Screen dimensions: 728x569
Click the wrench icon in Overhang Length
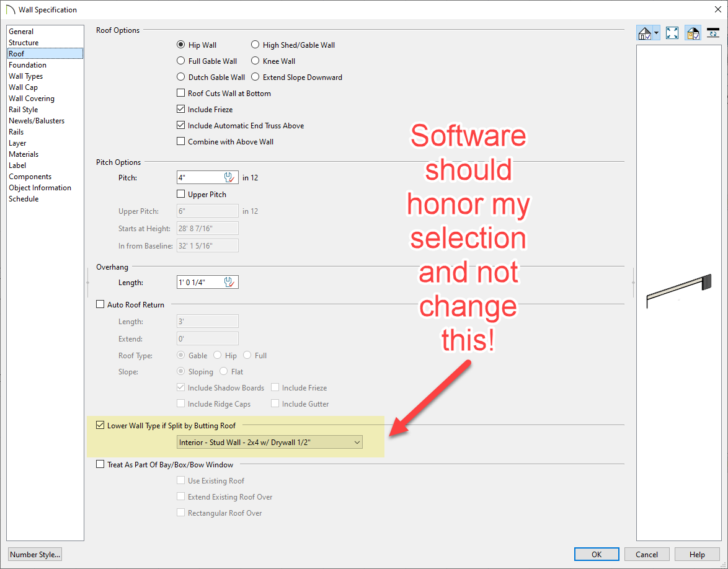coord(230,283)
